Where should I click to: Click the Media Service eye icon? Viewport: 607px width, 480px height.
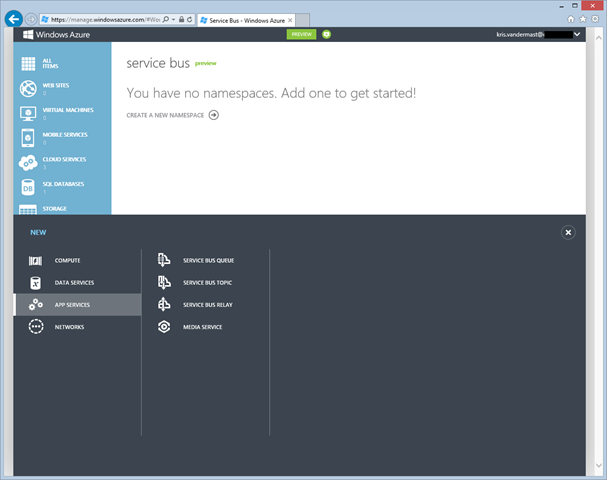tap(164, 327)
